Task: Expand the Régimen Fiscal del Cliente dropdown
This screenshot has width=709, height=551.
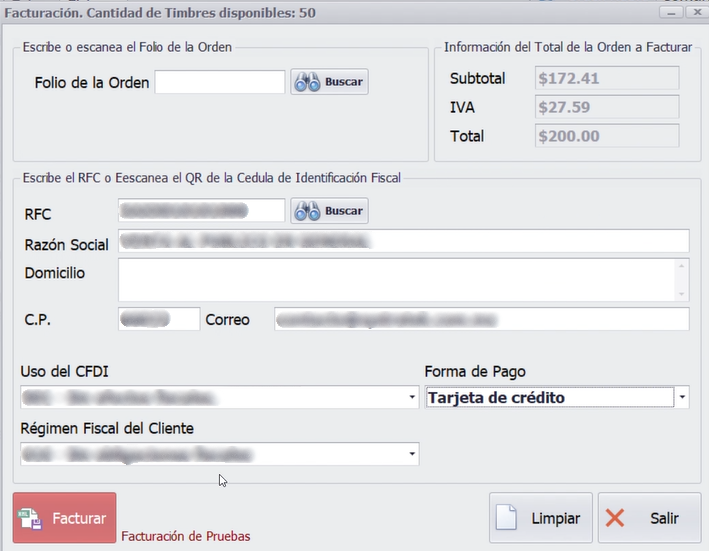Action: 413,455
